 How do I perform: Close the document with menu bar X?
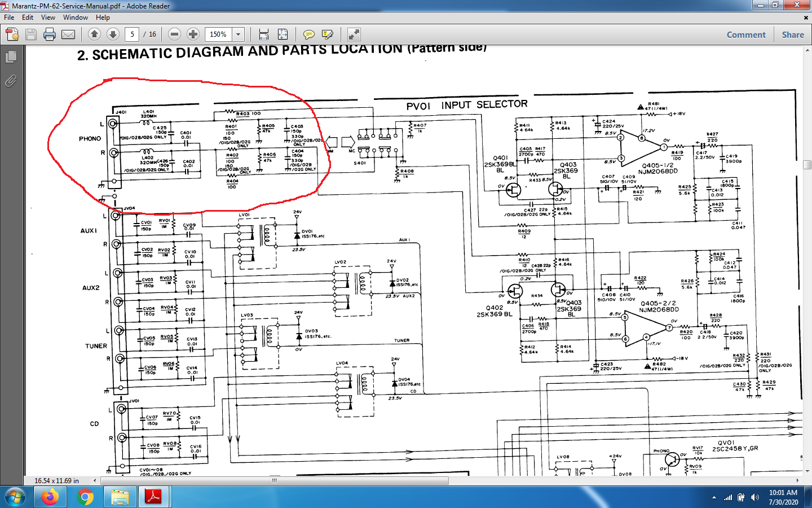(x=806, y=17)
